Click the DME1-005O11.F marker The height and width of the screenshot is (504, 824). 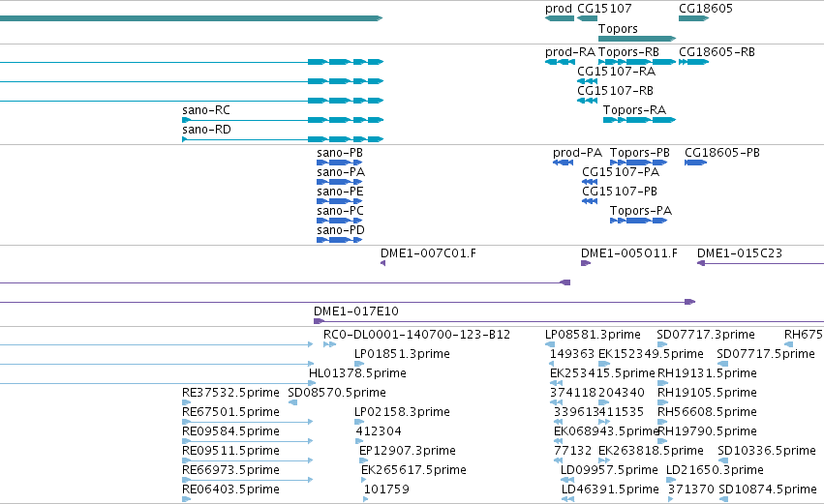click(586, 263)
